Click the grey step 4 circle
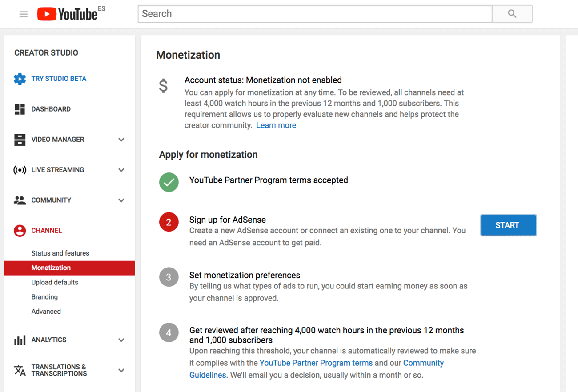The image size is (578, 392). (x=169, y=332)
